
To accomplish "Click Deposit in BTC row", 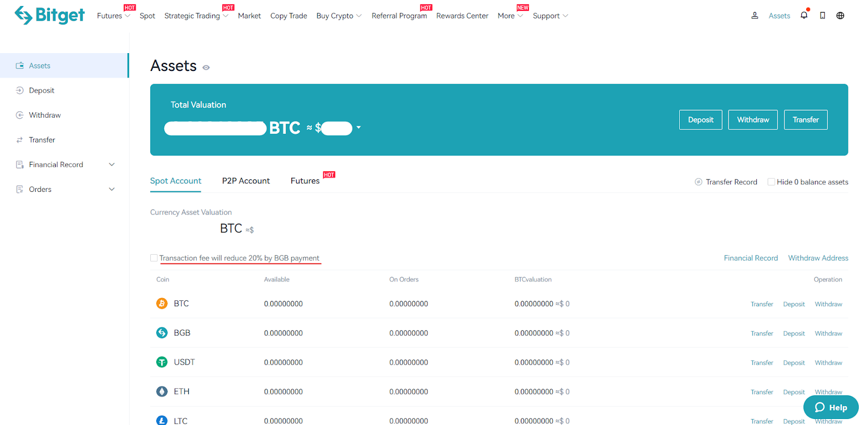I will click(794, 304).
